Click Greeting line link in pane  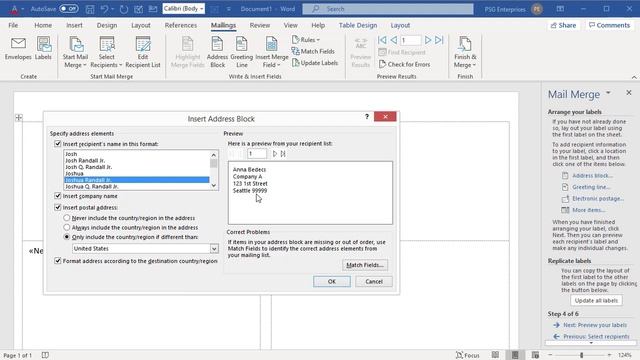click(591, 187)
